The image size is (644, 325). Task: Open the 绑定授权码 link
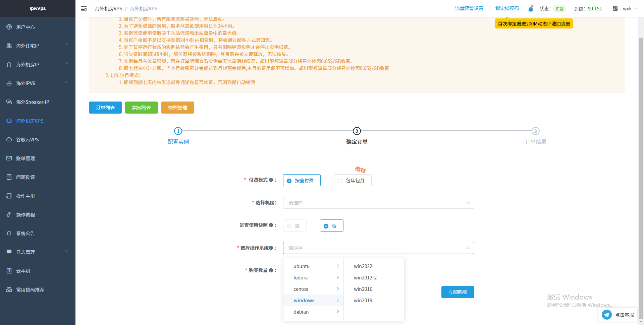(507, 8)
